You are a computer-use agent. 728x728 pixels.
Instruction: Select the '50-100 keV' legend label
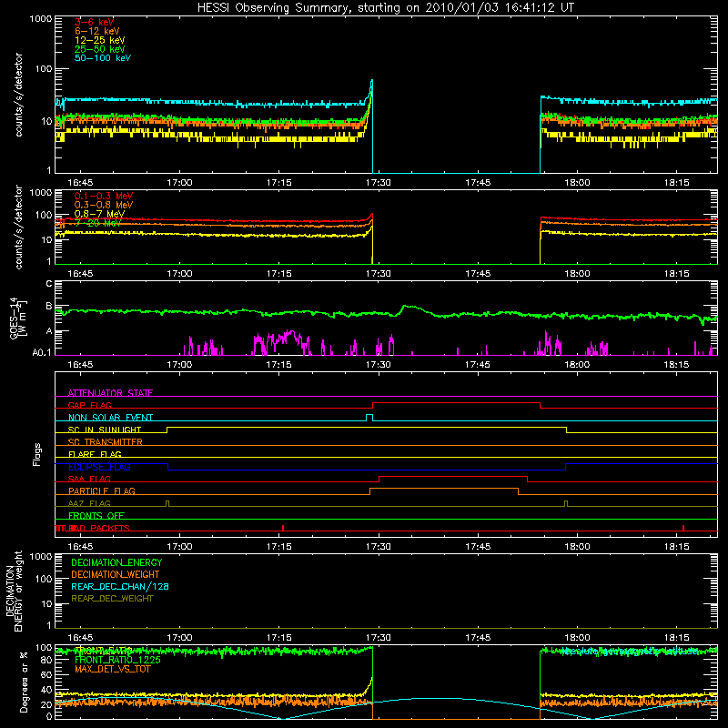click(103, 58)
